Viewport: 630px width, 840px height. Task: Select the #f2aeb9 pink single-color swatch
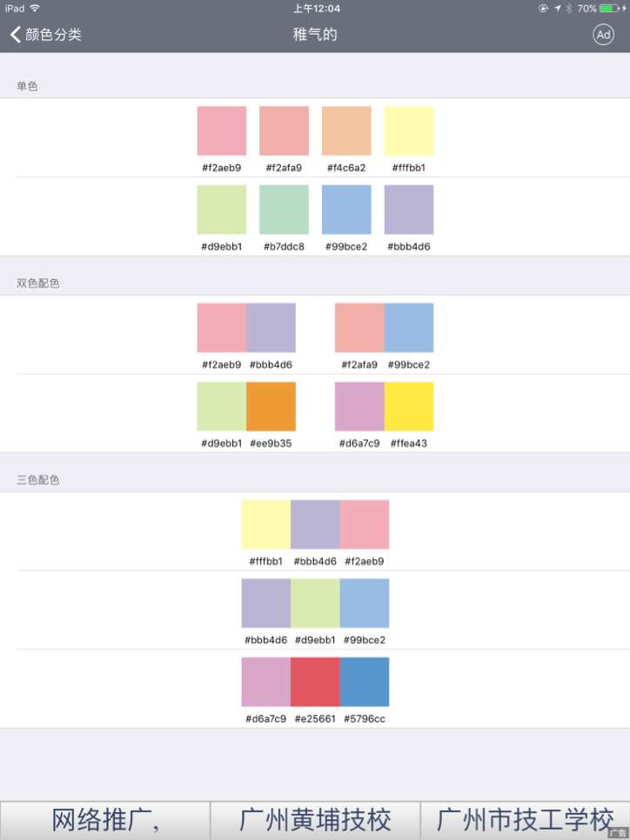coord(222,131)
